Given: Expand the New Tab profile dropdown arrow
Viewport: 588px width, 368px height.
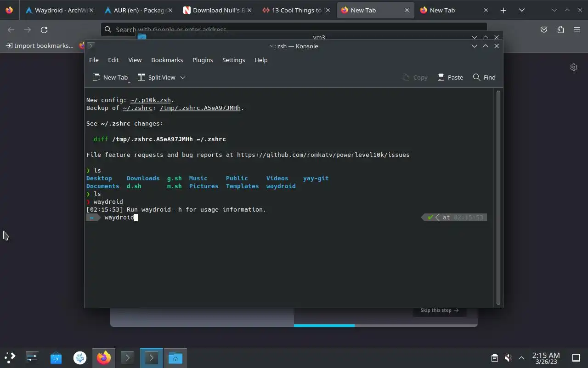Looking at the screenshot, I should click(x=129, y=82).
